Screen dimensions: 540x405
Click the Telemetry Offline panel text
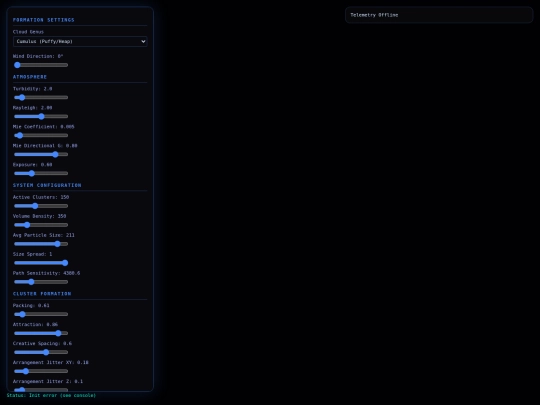pyautogui.click(x=374, y=15)
